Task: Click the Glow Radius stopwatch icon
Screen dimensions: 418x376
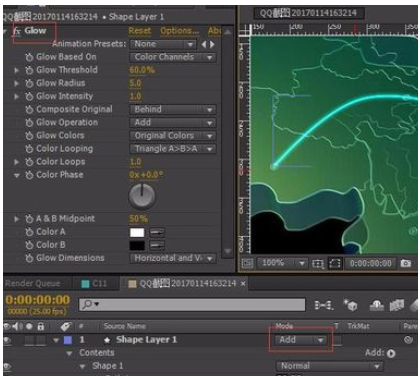Action: tap(29, 83)
